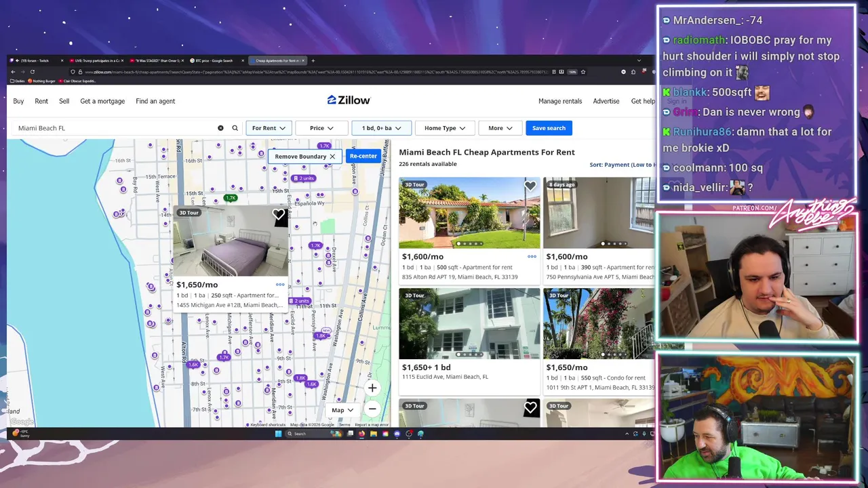Click the map popup bedroom photo

point(231,241)
